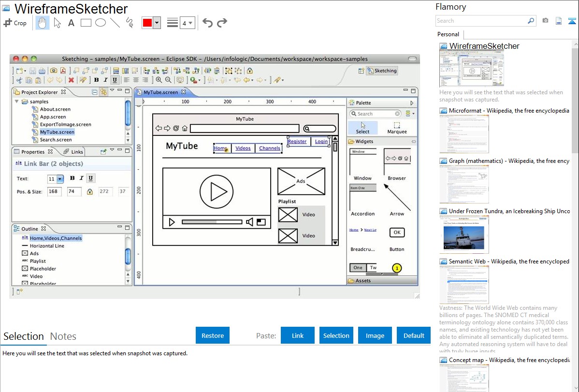Toggle Bold in Properties panel
The image size is (579, 392).
[x=72, y=178]
